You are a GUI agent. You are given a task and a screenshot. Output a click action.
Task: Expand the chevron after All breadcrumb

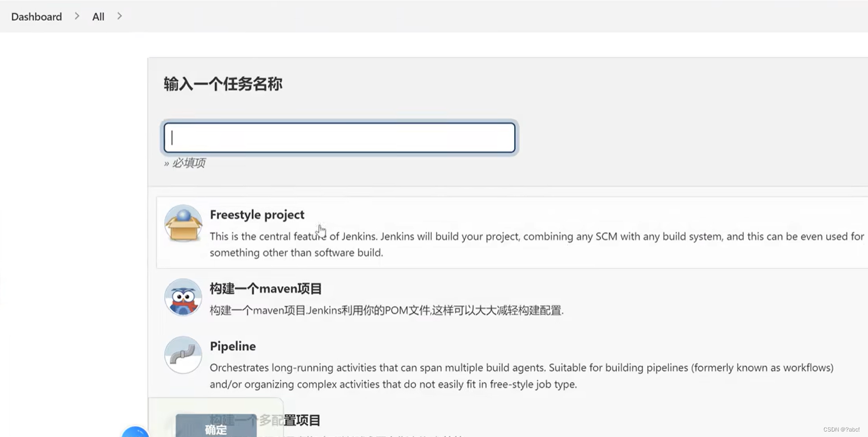[119, 16]
